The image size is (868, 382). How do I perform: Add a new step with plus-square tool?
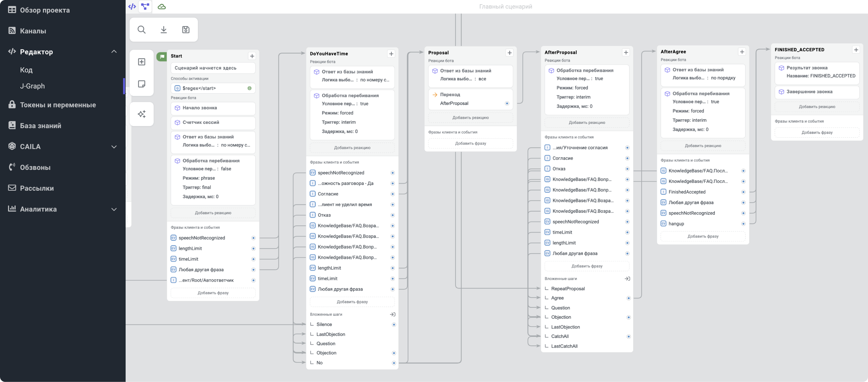click(142, 62)
